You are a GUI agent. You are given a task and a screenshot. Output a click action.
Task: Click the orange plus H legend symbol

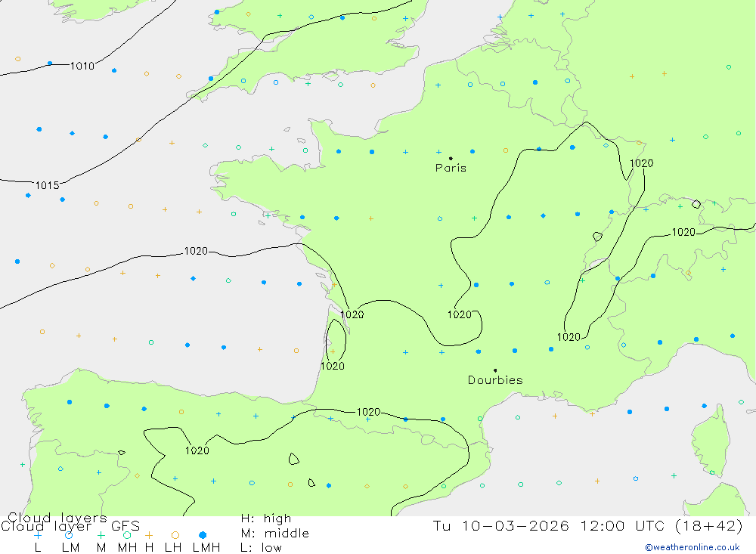[x=149, y=535]
